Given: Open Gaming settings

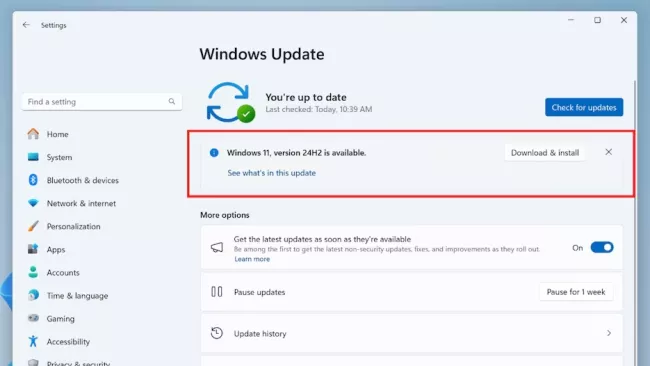Looking at the screenshot, I should pyautogui.click(x=61, y=319).
